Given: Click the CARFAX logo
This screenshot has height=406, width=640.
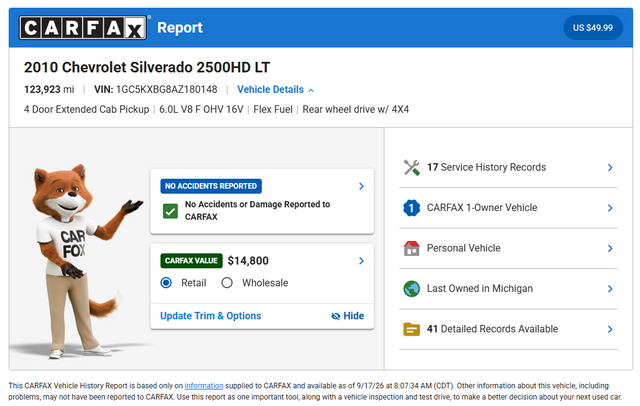Looking at the screenshot, I should coord(83,28).
